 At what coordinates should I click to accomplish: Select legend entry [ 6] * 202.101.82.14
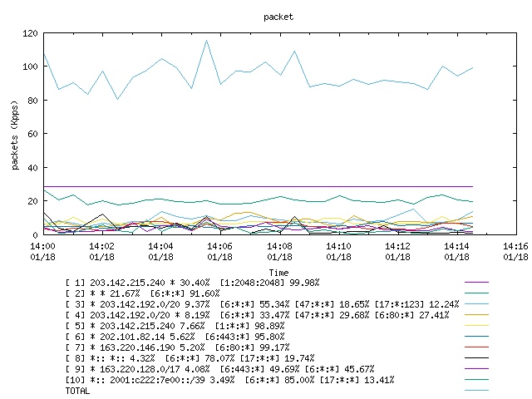[x=175, y=337]
